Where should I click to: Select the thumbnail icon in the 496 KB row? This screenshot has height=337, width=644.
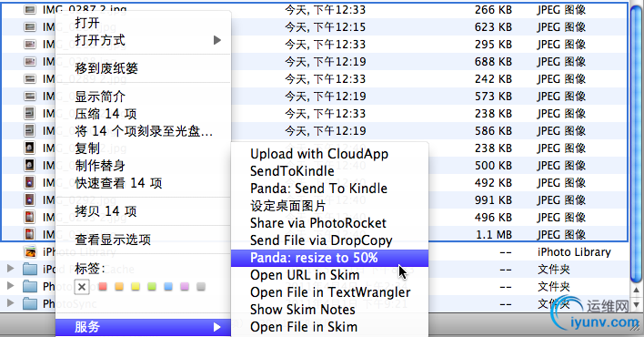[x=30, y=217]
